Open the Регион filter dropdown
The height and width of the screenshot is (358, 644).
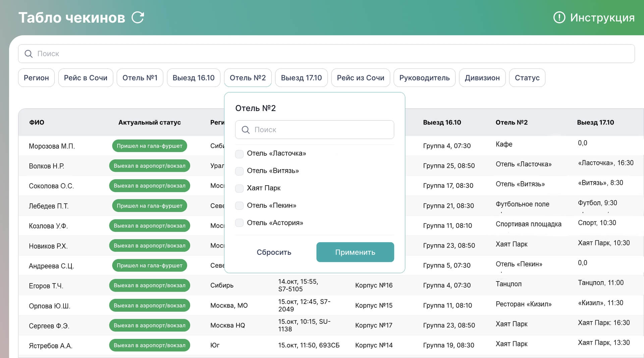36,78
